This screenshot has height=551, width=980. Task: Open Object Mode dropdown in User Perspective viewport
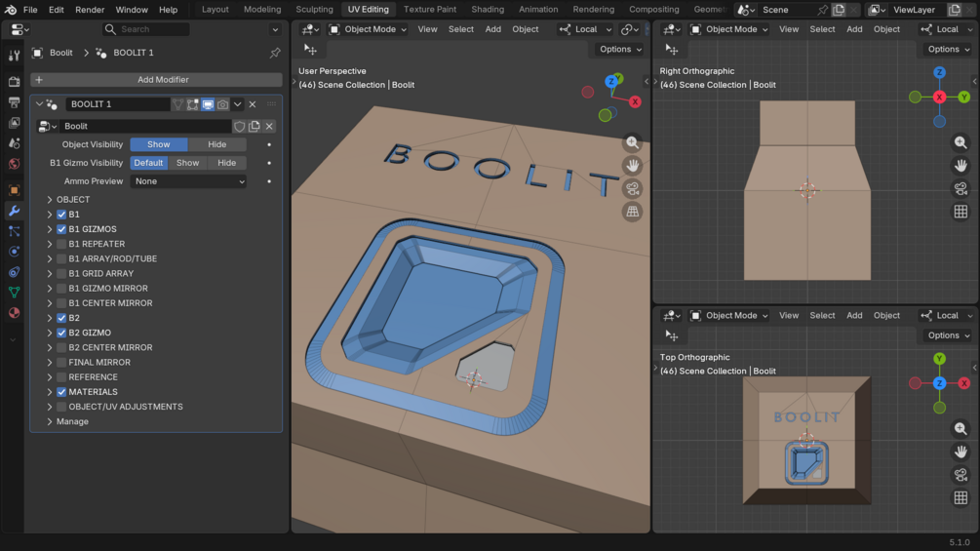(368, 29)
